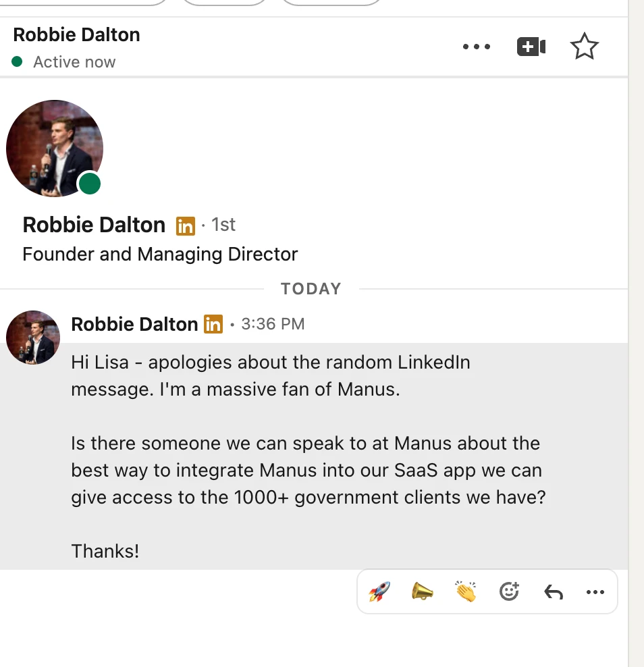
Task: React with the megaphone emoji
Action: coord(423,592)
